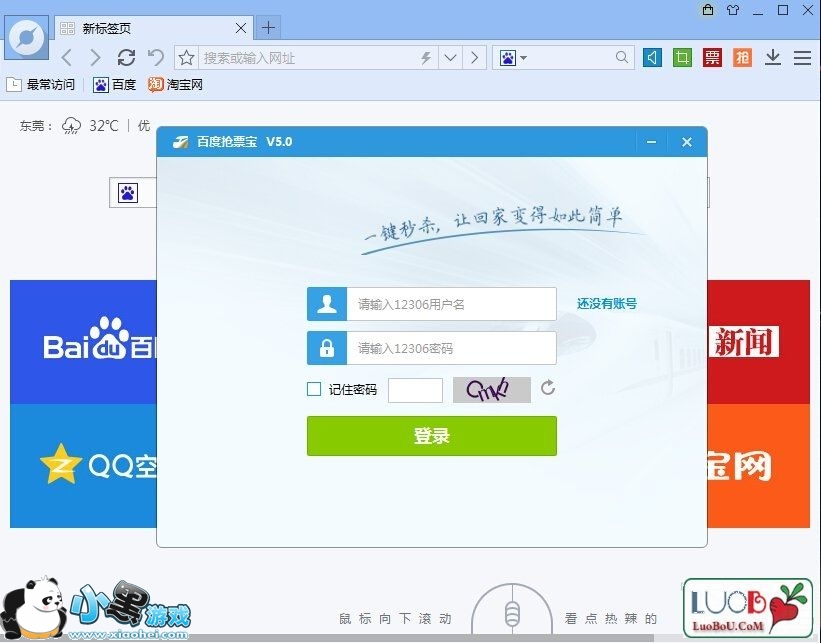Click the Baidu paw icon in page search
The image size is (821, 643).
click(127, 193)
